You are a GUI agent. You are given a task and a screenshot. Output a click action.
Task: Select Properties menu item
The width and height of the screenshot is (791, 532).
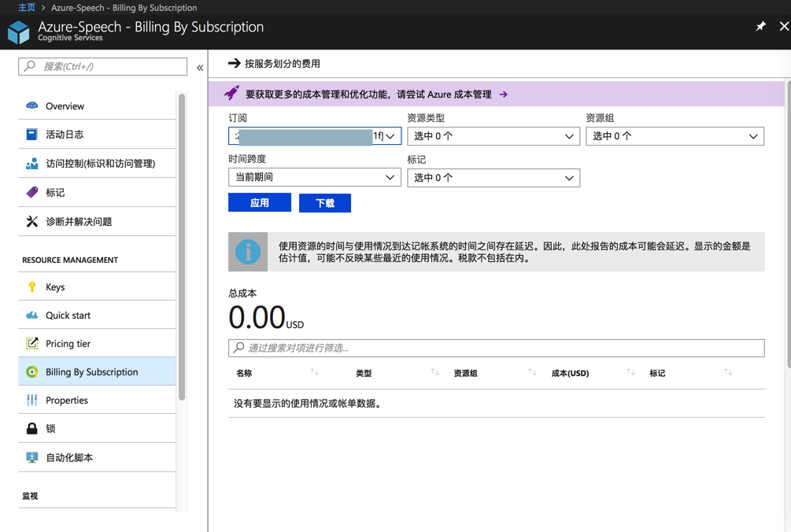[x=97, y=400]
